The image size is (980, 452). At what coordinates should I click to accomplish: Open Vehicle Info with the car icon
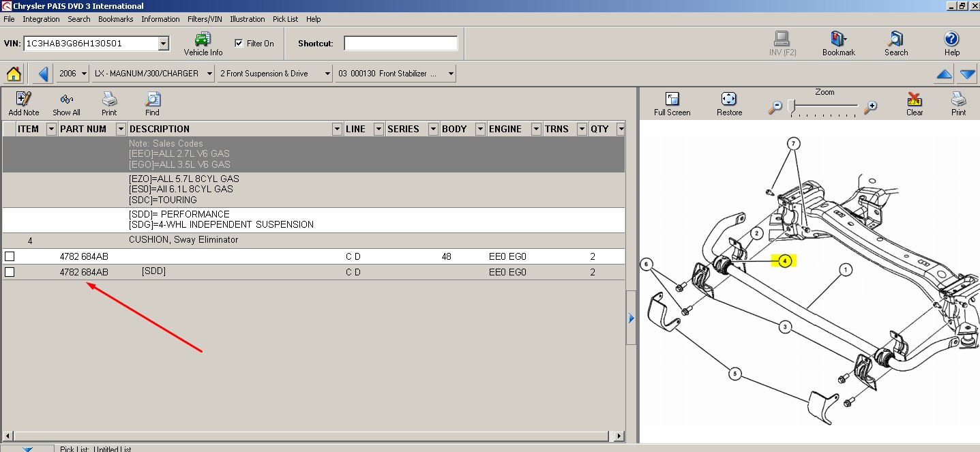click(x=203, y=43)
